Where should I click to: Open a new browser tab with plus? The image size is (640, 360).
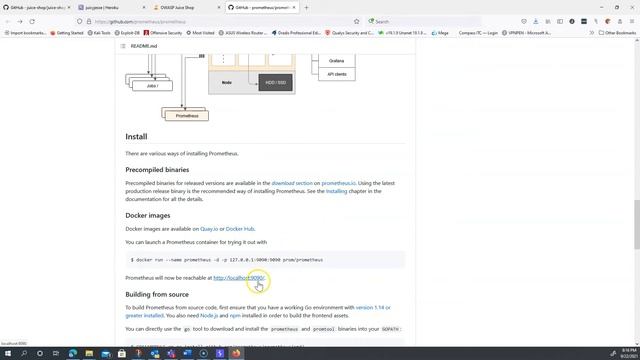[x=306, y=7]
